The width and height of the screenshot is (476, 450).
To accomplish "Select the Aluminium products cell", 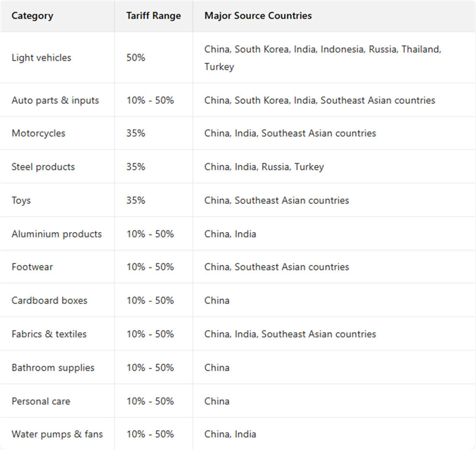I will click(57, 234).
